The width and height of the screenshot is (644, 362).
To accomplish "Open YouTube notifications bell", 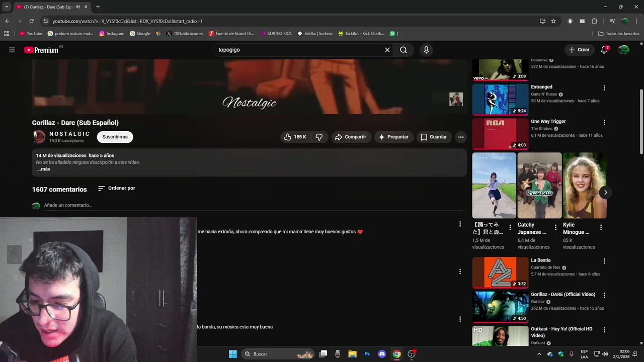I will tap(605, 50).
